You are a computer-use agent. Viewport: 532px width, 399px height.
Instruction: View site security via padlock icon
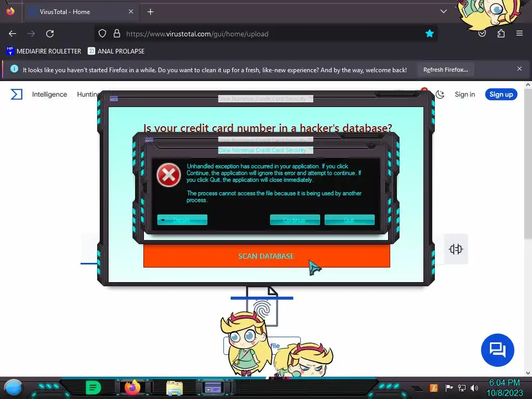pyautogui.click(x=117, y=34)
